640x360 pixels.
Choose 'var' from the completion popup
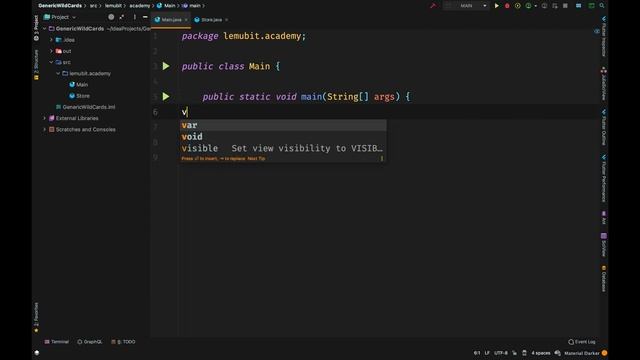[283, 125]
